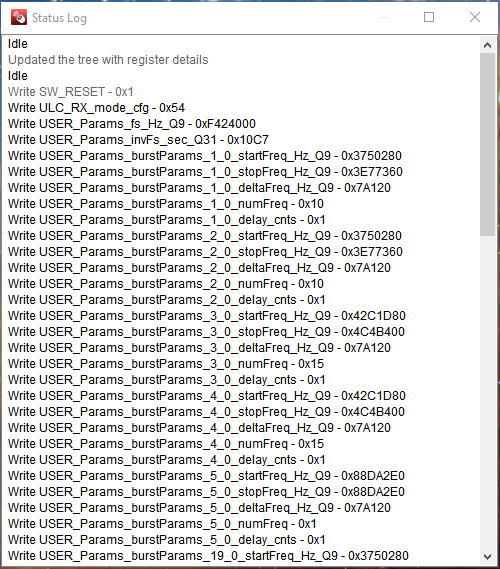Select 'Updated the tree with register details' line
The width and height of the screenshot is (500, 569).
click(x=108, y=60)
